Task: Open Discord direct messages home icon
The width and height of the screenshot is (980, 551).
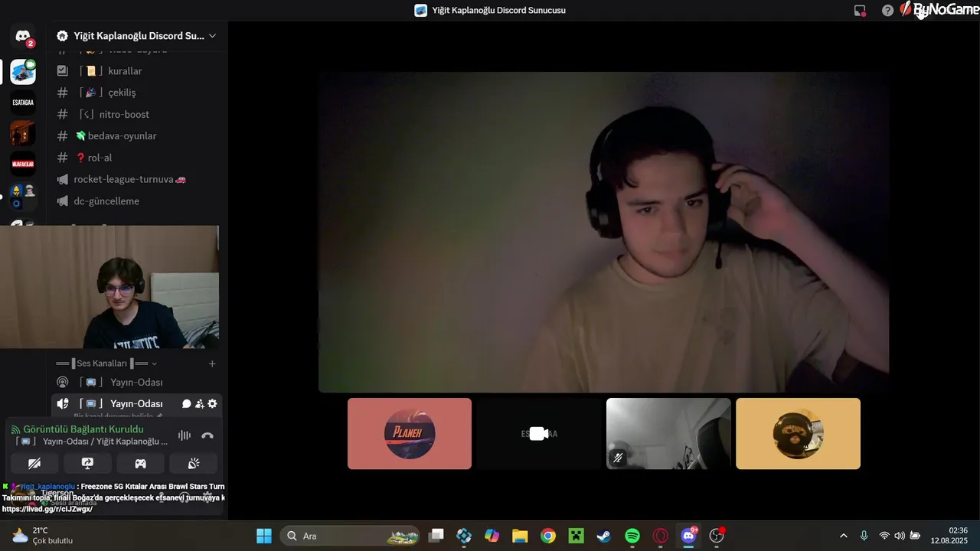Action: pos(23,36)
